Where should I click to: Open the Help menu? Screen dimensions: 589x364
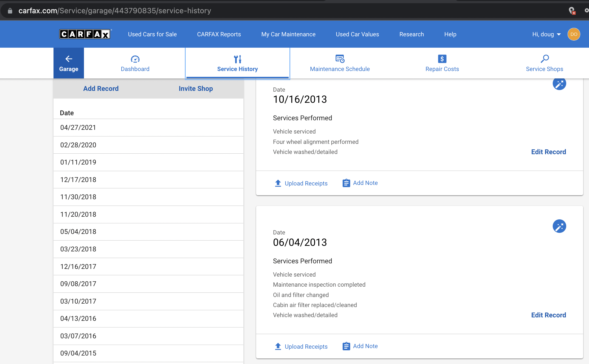(x=450, y=34)
